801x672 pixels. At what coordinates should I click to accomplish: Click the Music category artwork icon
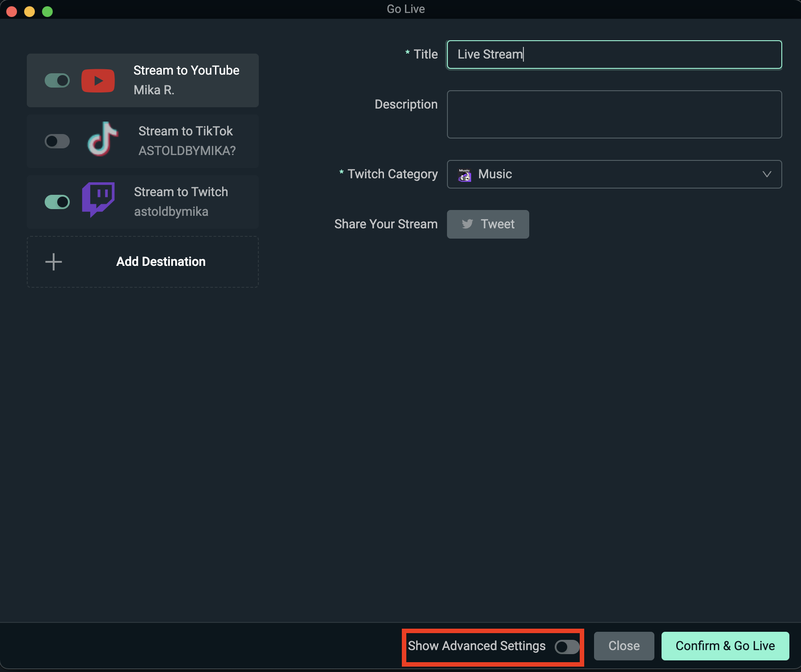click(x=464, y=174)
